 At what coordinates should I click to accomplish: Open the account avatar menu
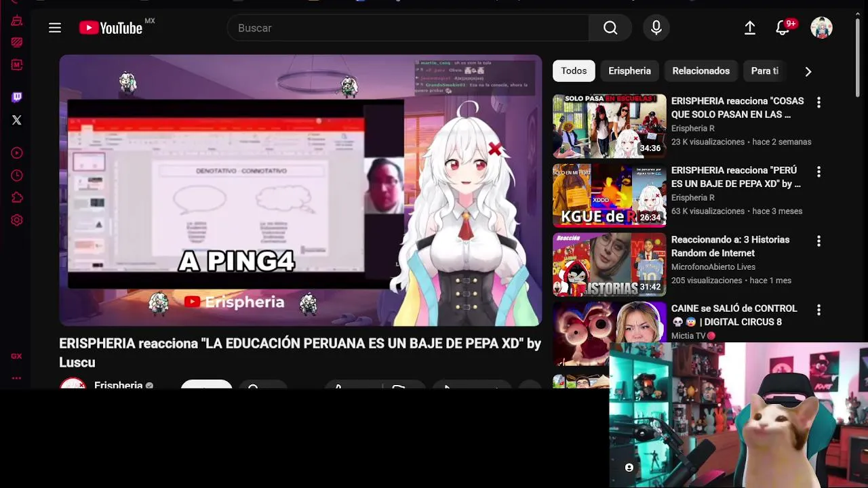(821, 28)
